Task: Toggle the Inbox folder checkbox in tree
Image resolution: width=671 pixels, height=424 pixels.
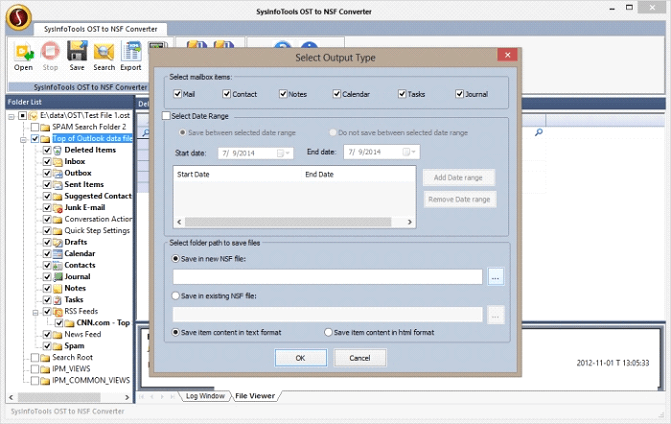Action: (x=47, y=162)
